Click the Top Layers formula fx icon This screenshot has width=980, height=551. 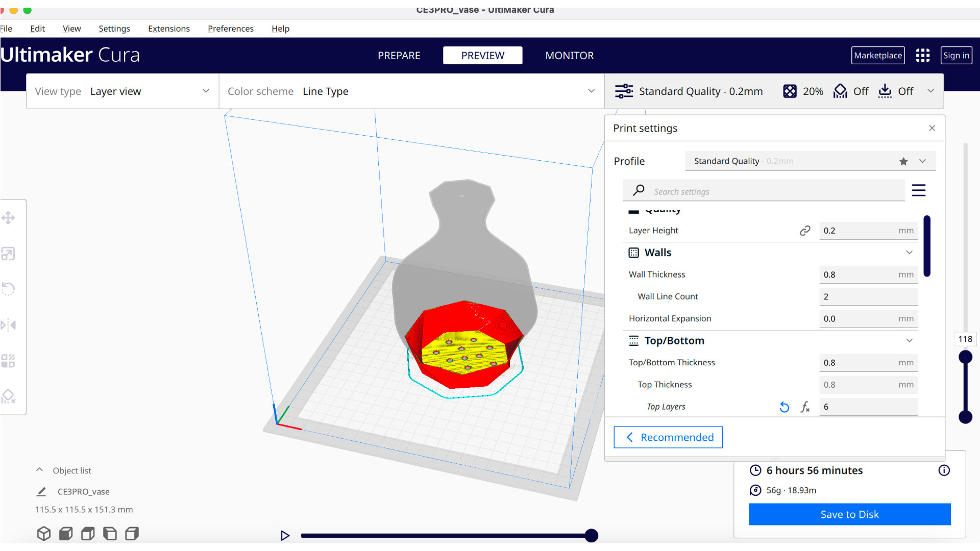pos(805,407)
